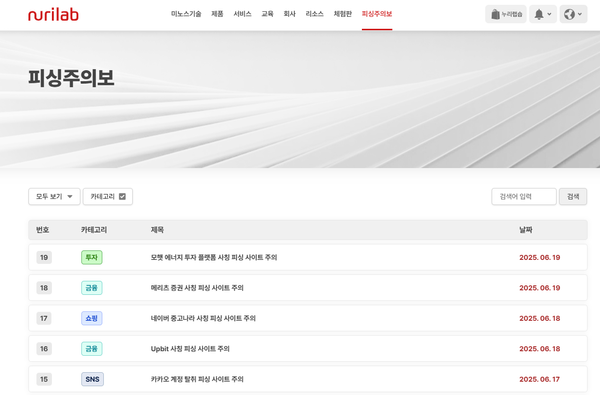The image size is (600, 395).
Task: Click the number 16 badge
Action: 44,349
